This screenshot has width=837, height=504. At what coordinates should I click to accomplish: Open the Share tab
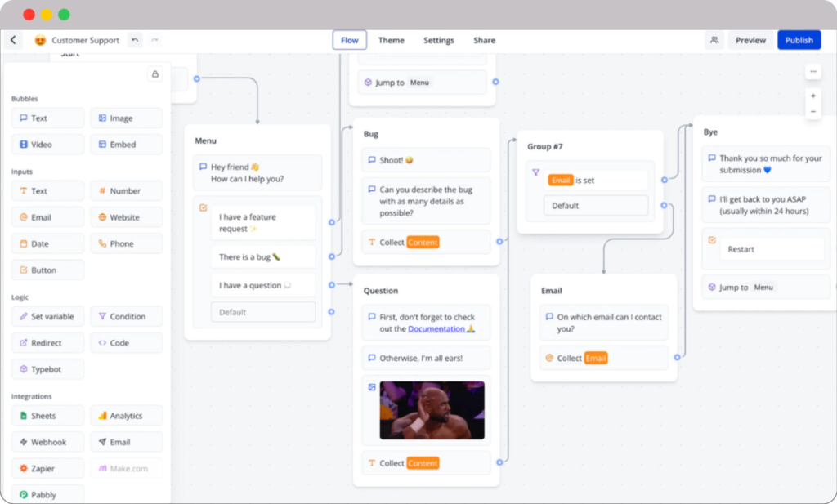tap(484, 39)
